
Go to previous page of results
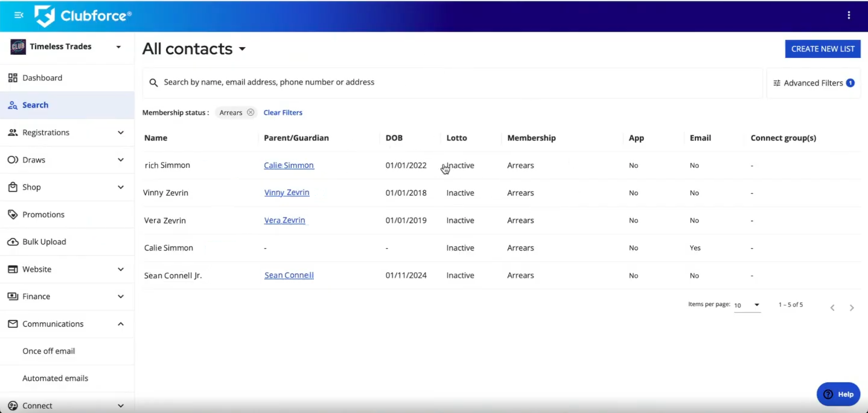point(832,308)
